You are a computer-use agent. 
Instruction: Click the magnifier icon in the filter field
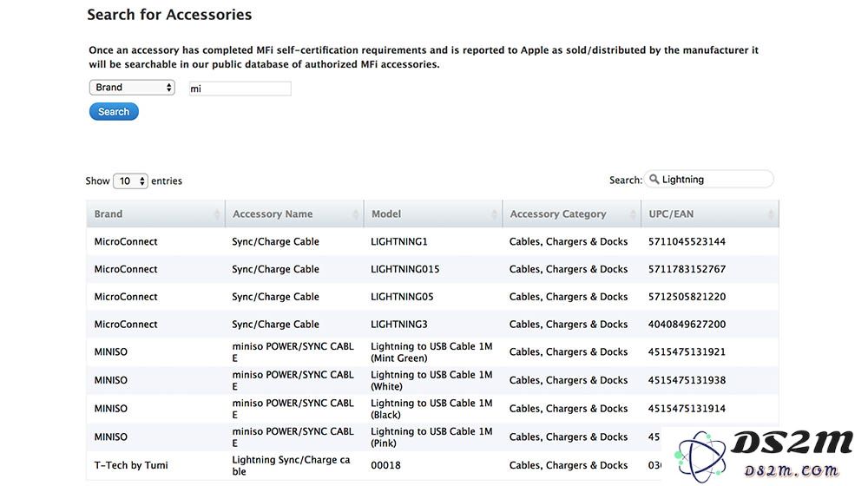click(x=654, y=180)
